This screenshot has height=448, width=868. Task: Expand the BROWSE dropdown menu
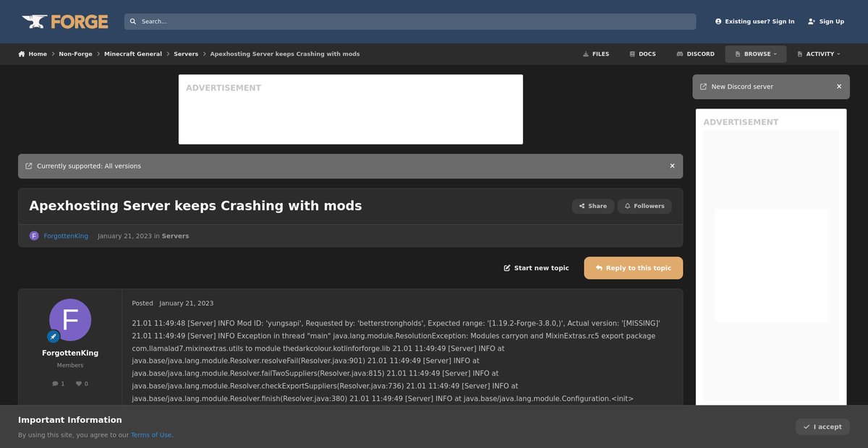(755, 54)
